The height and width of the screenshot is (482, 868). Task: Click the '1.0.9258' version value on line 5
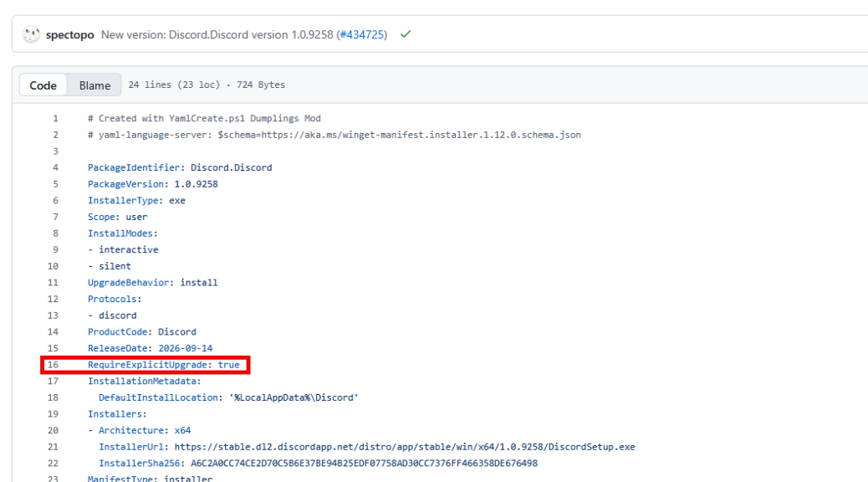coord(196,184)
